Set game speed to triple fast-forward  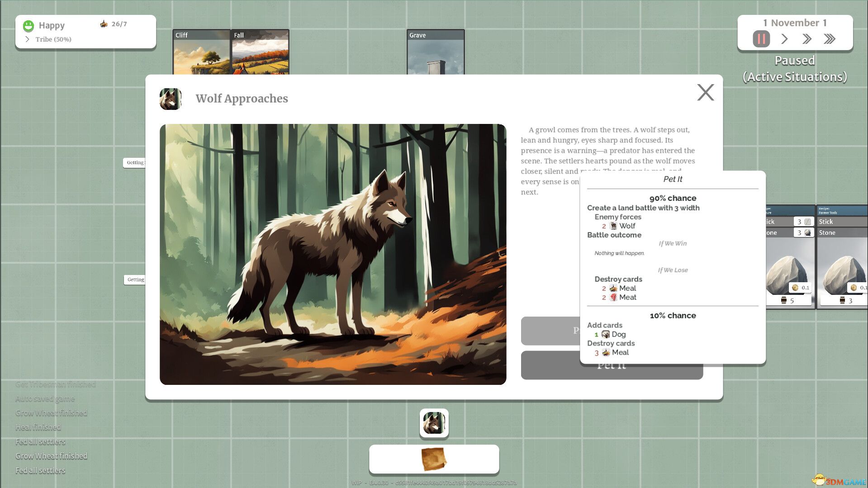click(x=830, y=39)
